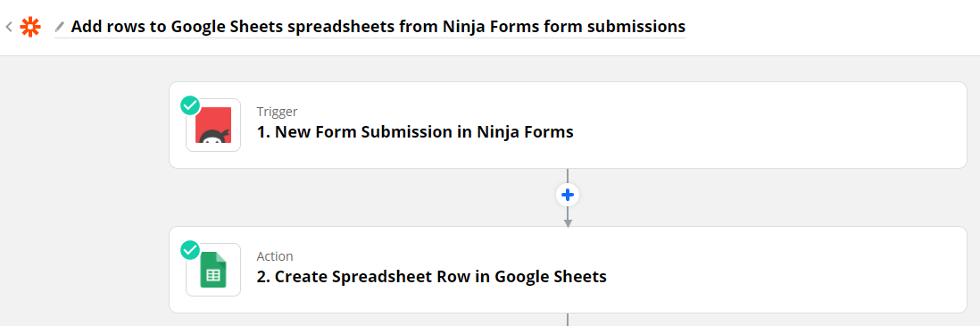Open "2. Create Spreadsheet Row in Google Sheets"
The height and width of the screenshot is (326, 980).
tap(432, 277)
